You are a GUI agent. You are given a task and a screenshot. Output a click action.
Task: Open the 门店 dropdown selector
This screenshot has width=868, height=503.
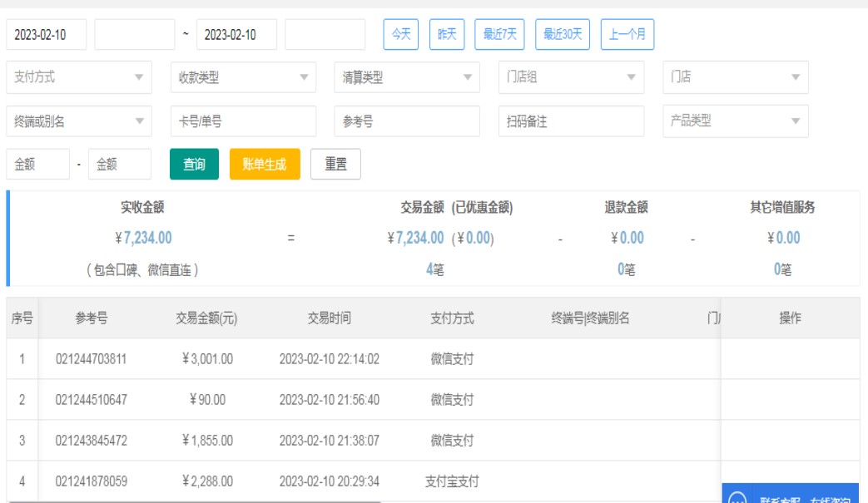tap(735, 77)
